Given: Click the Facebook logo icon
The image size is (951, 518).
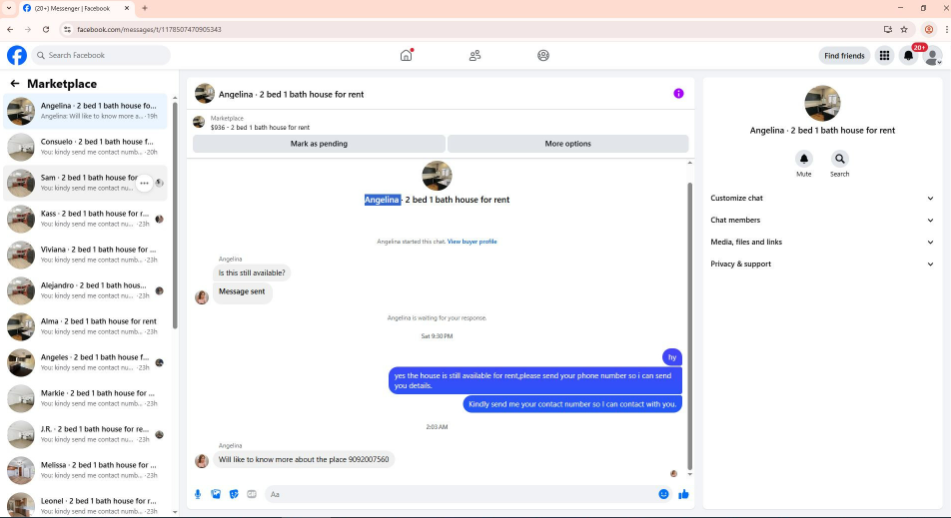Looking at the screenshot, I should (x=17, y=55).
